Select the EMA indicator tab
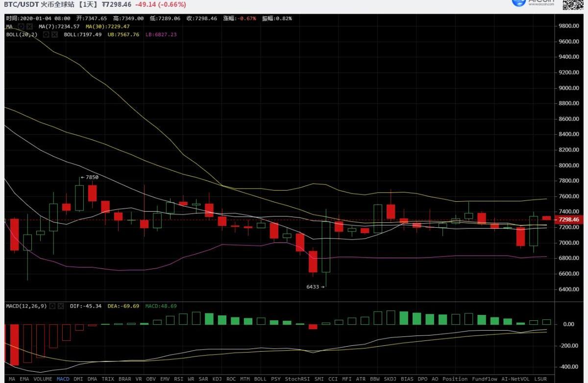Screen dimensions: 588x383 (24, 379)
